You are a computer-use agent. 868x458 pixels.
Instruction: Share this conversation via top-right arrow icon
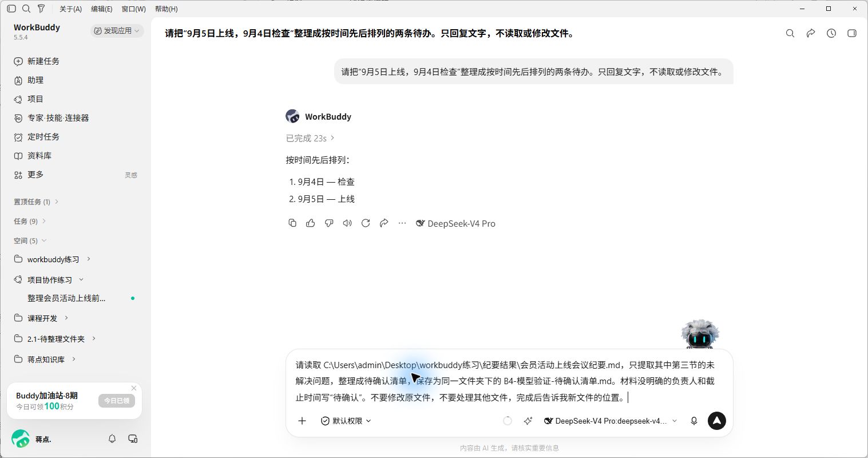811,33
